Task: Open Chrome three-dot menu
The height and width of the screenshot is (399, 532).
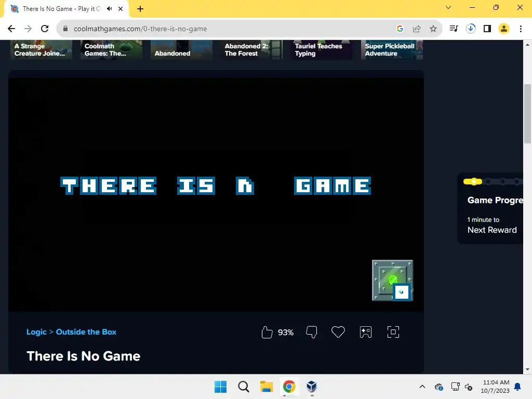Action: pyautogui.click(x=521, y=29)
